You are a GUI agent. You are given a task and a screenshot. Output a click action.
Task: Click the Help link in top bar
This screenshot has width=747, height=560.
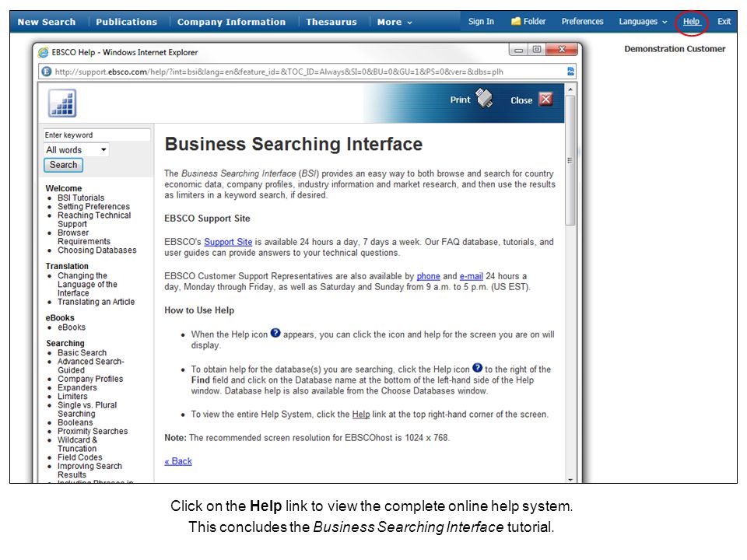(x=691, y=22)
